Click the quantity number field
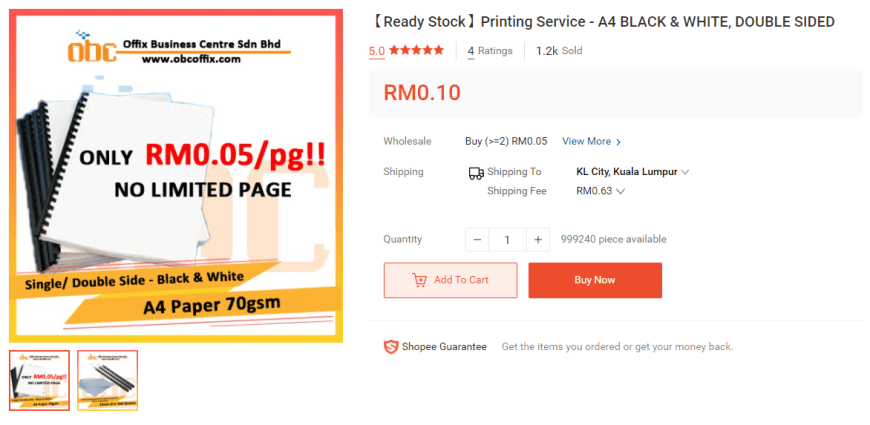This screenshot has height=425, width=870. click(507, 240)
